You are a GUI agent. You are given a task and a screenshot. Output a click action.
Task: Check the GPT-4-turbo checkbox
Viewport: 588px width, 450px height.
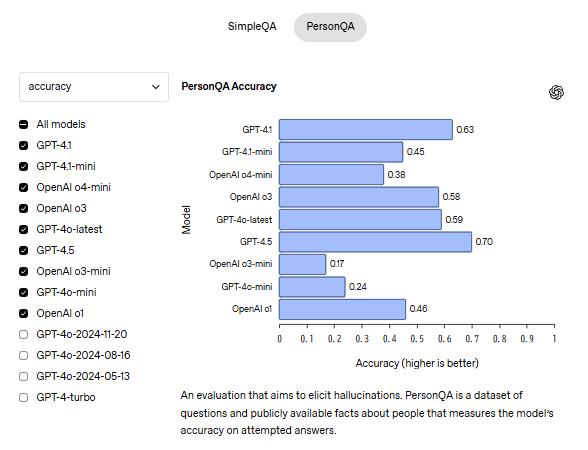pyautogui.click(x=24, y=398)
